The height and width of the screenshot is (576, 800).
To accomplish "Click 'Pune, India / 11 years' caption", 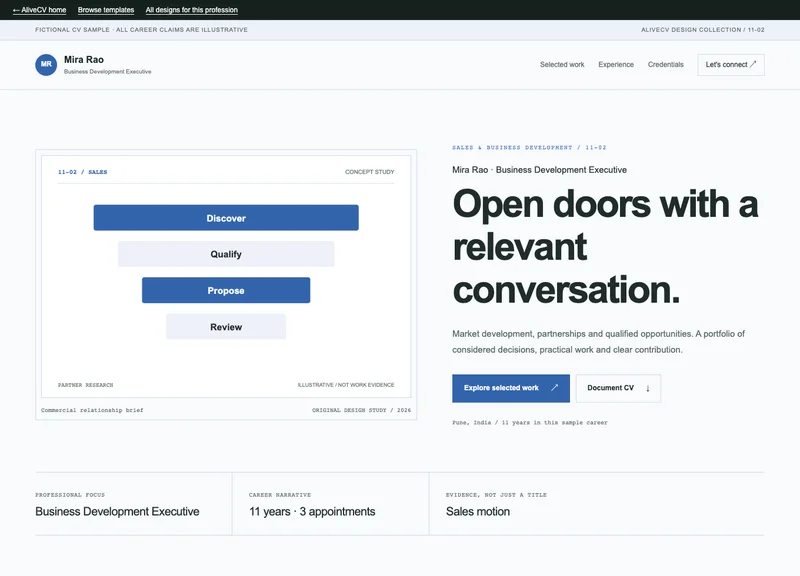I will (530, 422).
